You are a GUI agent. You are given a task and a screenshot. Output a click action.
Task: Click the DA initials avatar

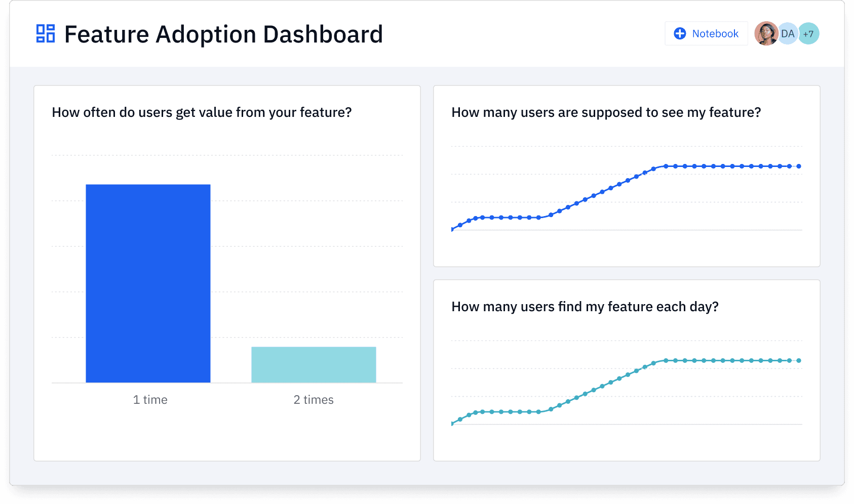[x=788, y=33]
